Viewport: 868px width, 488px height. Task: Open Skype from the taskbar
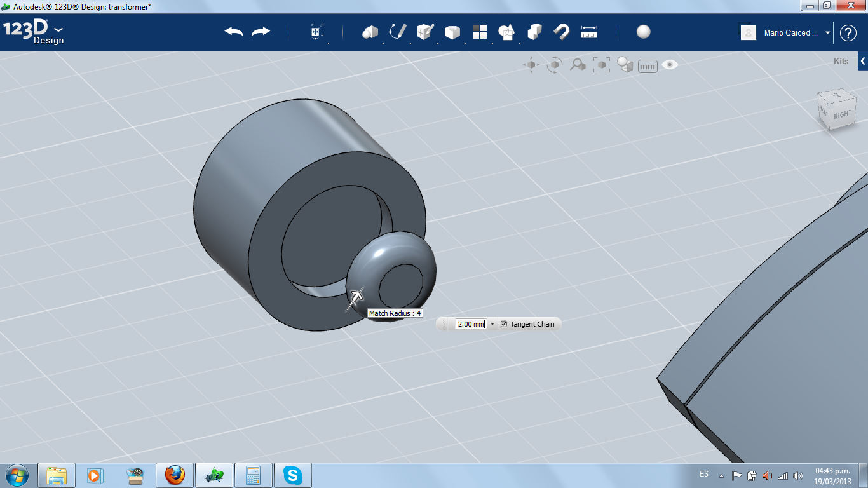click(x=292, y=475)
